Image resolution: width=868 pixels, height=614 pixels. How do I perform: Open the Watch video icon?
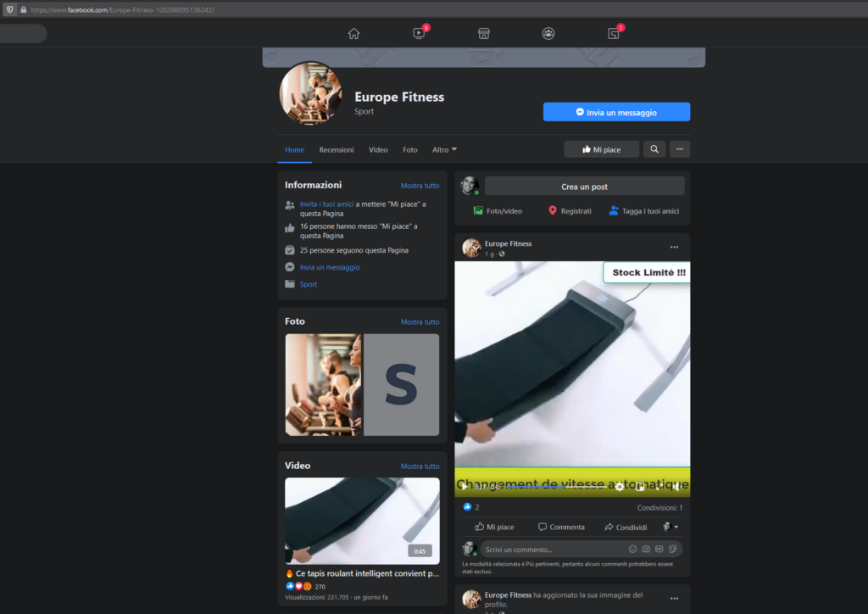(419, 34)
